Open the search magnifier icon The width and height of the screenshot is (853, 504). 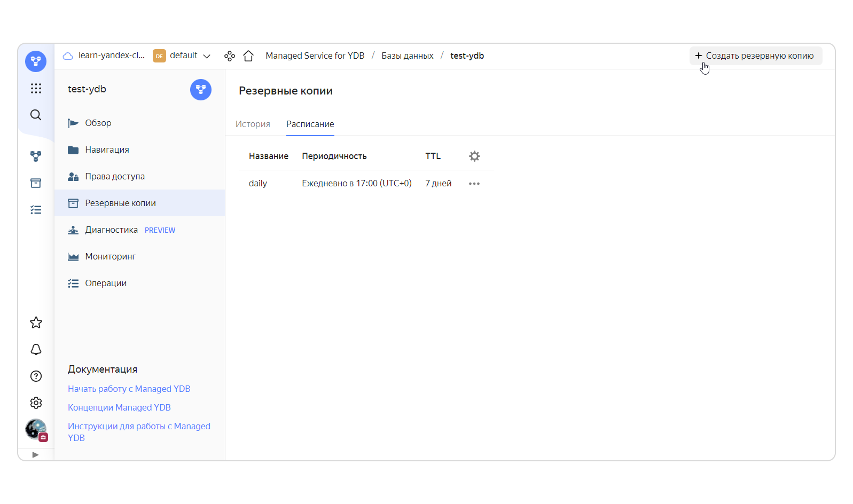(x=36, y=115)
